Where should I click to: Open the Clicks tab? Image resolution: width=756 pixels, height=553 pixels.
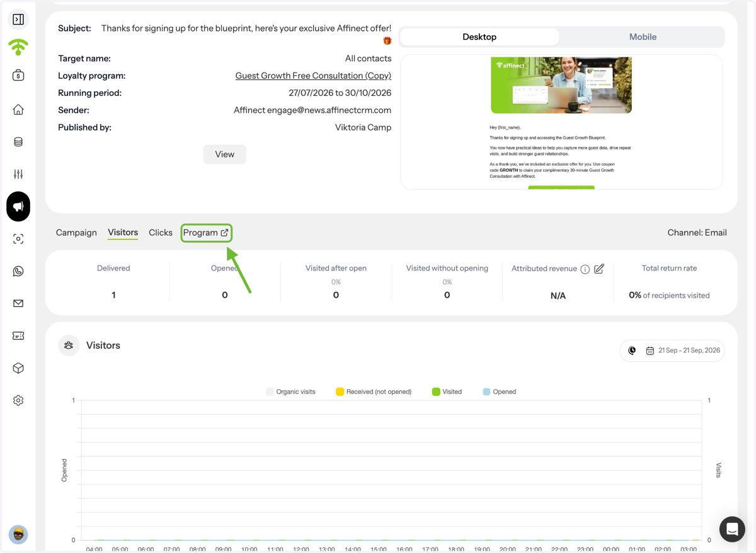click(x=161, y=233)
